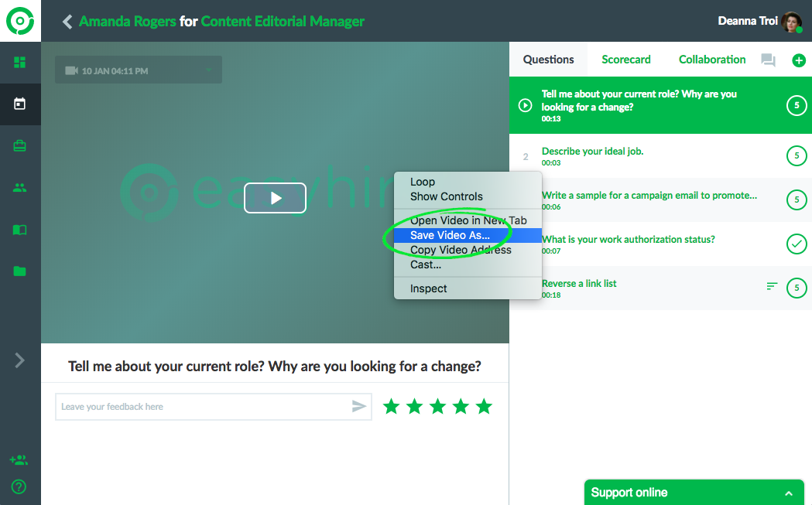
Task: Open the text lines icon on Reverse a link list
Action: (772, 286)
